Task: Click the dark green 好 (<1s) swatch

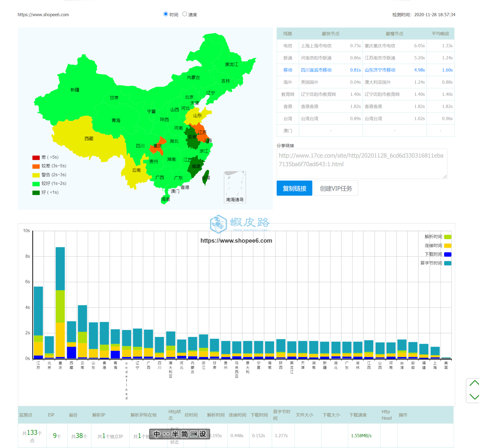Action: (36, 193)
